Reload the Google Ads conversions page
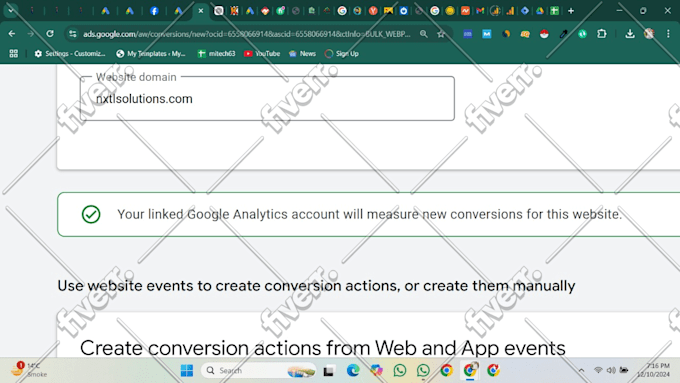The width and height of the screenshot is (680, 383). click(50, 33)
